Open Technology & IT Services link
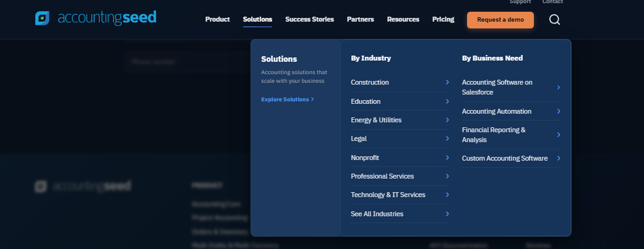 coord(400,195)
